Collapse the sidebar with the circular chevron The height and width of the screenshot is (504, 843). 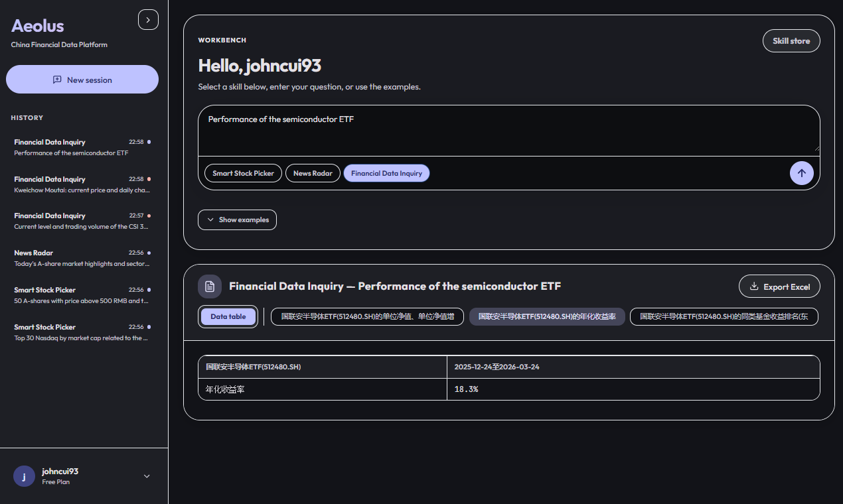[x=148, y=19]
